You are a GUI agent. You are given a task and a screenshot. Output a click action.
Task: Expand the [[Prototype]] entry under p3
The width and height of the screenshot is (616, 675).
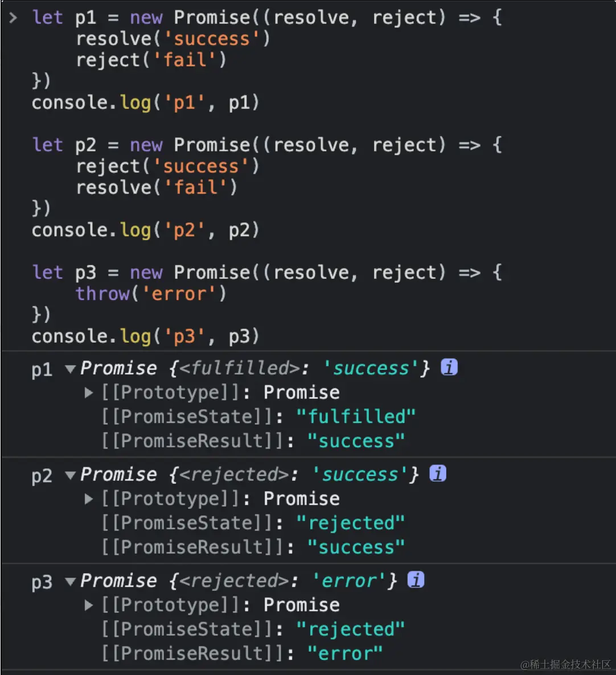(89, 605)
